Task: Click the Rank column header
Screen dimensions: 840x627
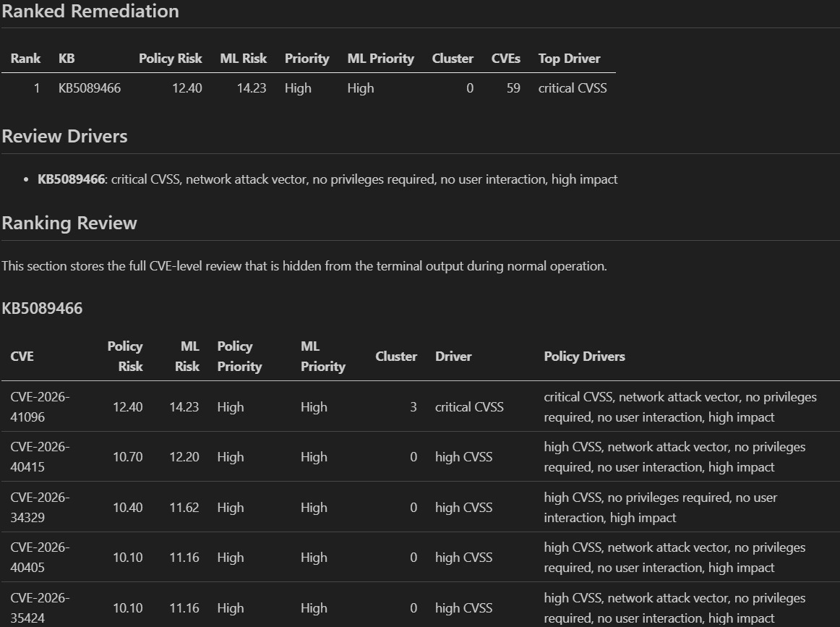Action: [25, 59]
